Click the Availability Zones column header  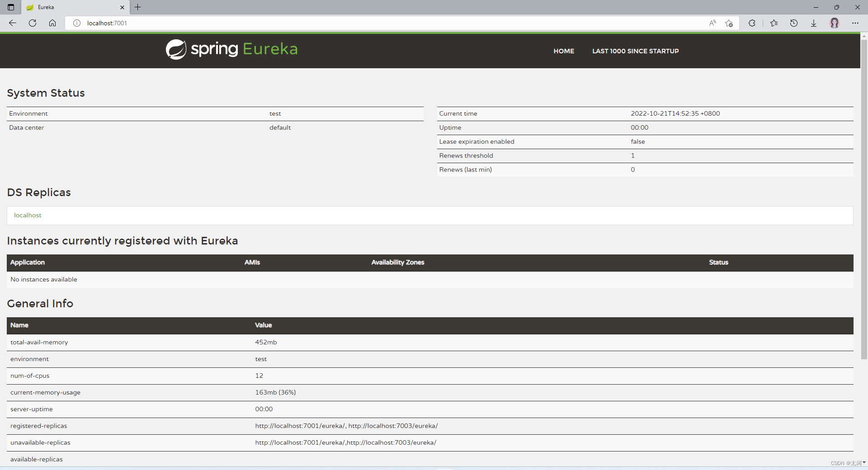coord(398,262)
